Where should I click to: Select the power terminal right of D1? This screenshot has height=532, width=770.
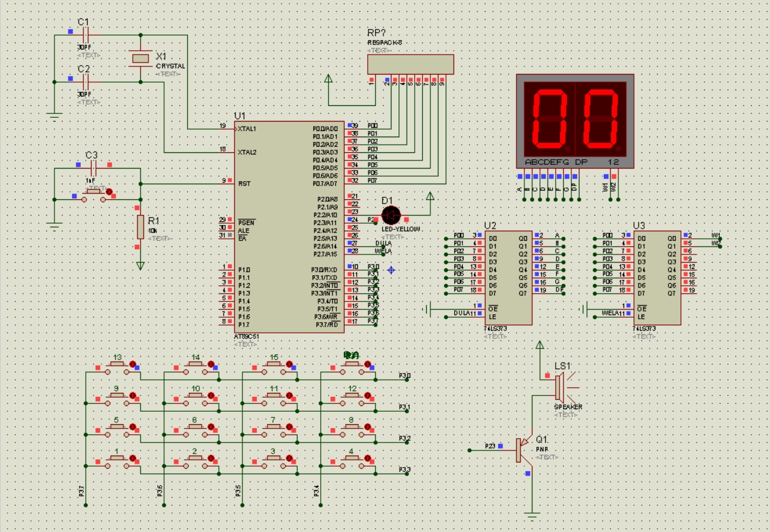[x=430, y=197]
